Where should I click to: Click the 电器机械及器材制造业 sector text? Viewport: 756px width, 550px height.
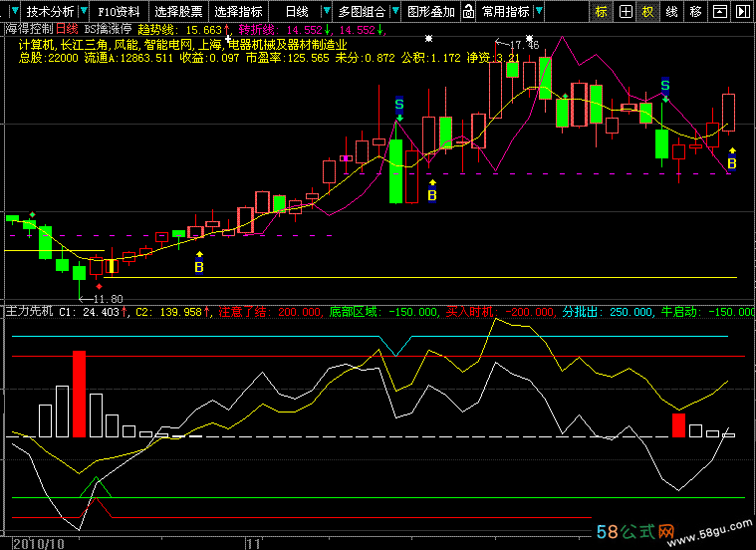tap(288, 46)
